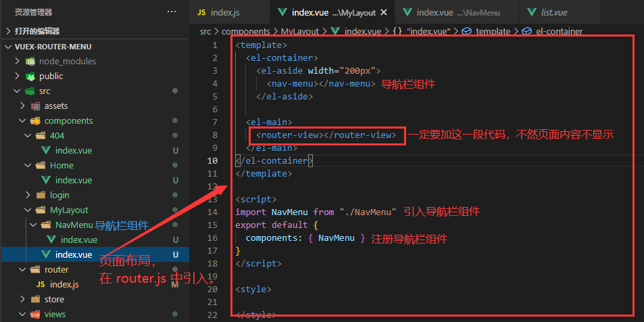The image size is (644, 322).
Task: Click the assets folder icon
Action: [x=36, y=106]
